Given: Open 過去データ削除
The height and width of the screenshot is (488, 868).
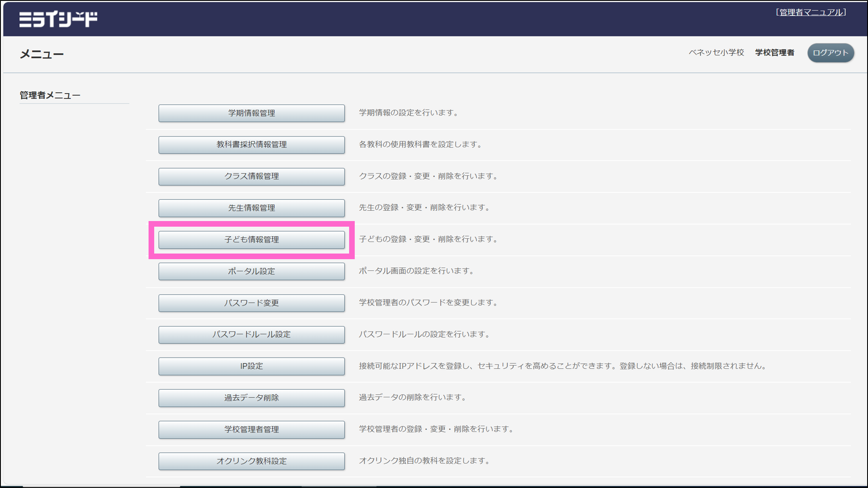Looking at the screenshot, I should pos(251,398).
